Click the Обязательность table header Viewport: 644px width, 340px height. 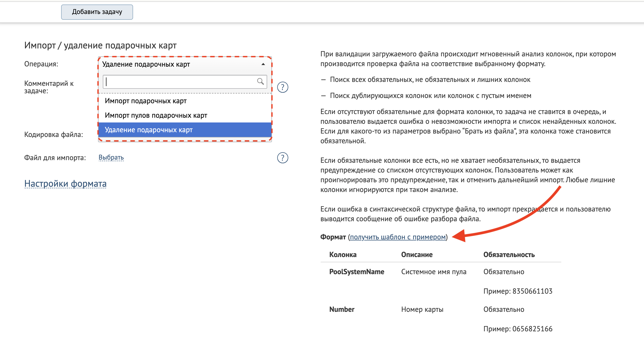[509, 255]
